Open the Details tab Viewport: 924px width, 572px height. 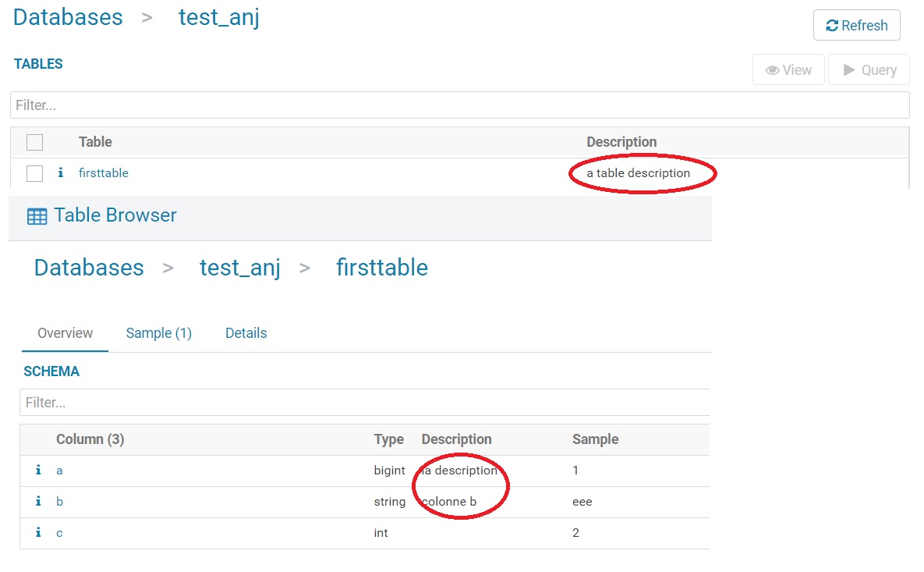[x=246, y=332]
